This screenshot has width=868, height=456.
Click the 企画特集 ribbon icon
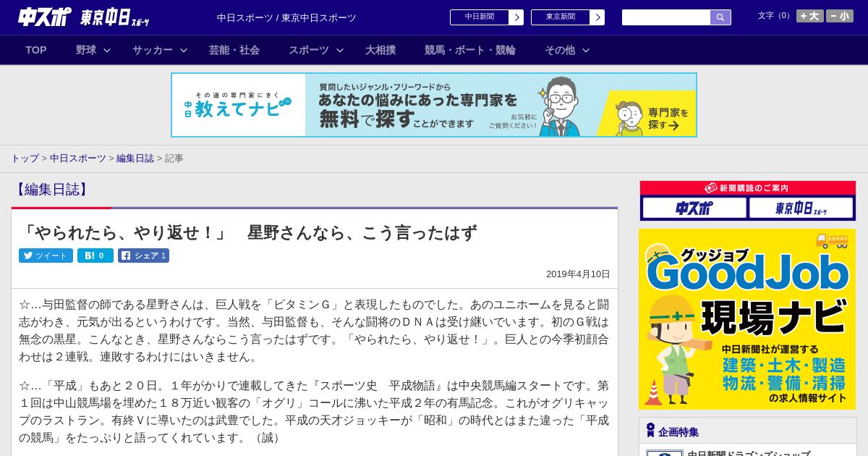pos(650,431)
